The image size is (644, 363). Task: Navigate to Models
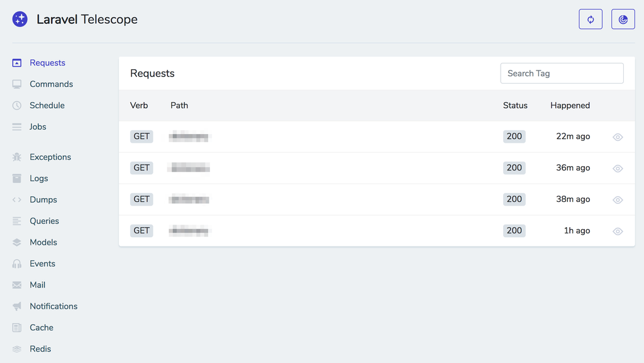click(x=43, y=242)
